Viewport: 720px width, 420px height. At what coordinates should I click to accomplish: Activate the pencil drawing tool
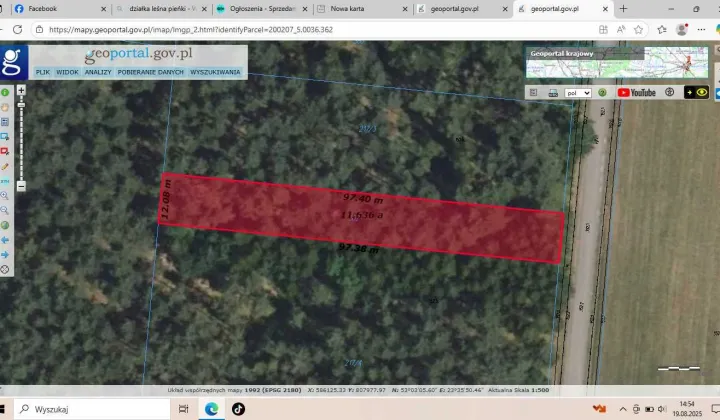(5, 167)
